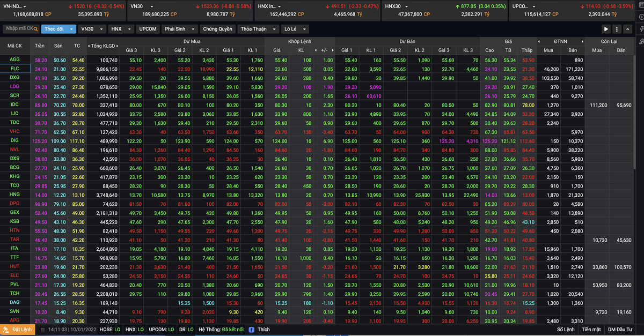Expand the Theo dõi watchlist dropdown

click(x=71, y=29)
